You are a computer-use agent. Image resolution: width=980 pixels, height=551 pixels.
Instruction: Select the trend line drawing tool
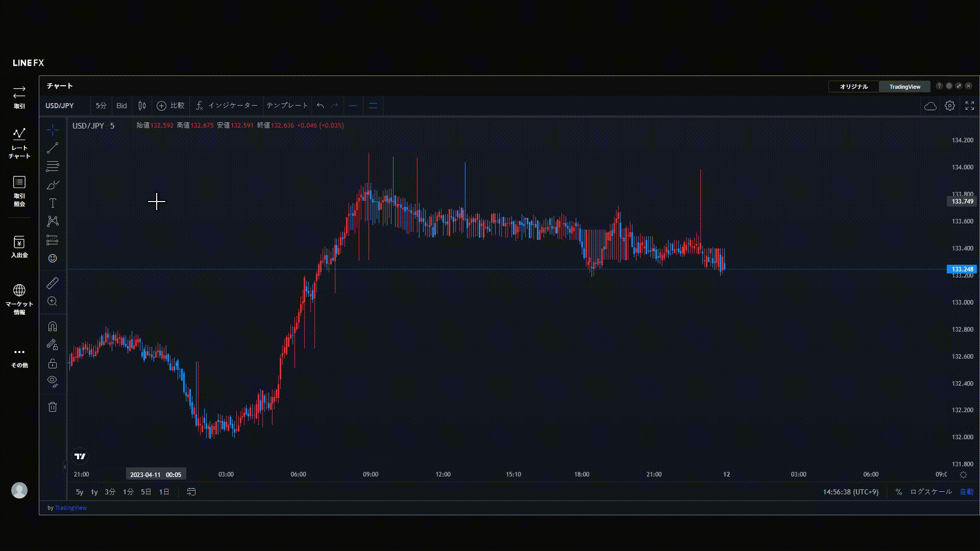pyautogui.click(x=53, y=148)
